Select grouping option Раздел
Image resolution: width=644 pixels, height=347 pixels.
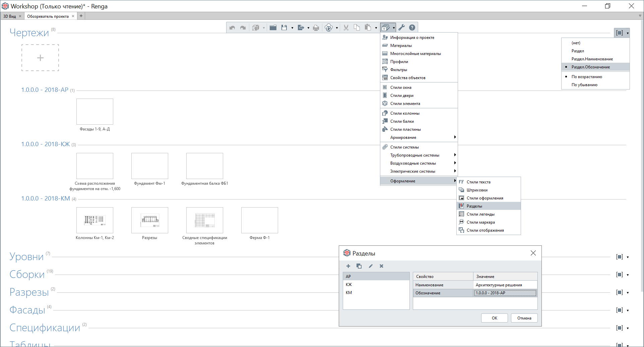point(595,51)
